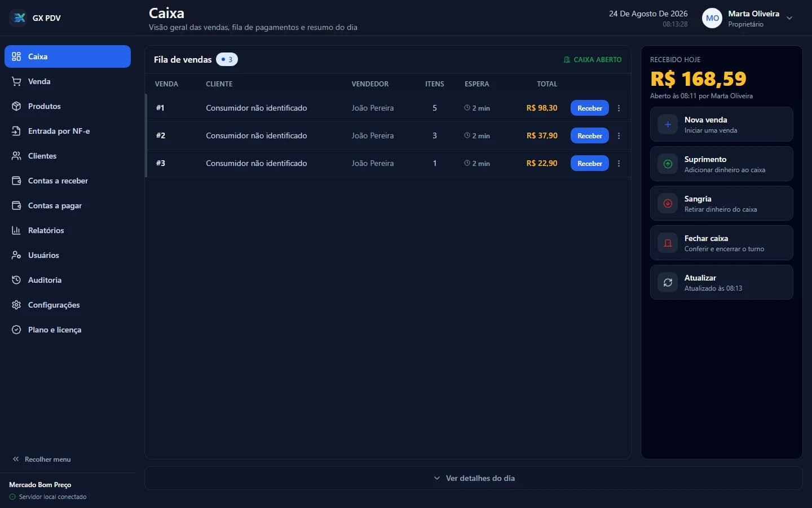Click the sales queue count badge 3
This screenshot has height=508, width=812.
pyautogui.click(x=227, y=59)
